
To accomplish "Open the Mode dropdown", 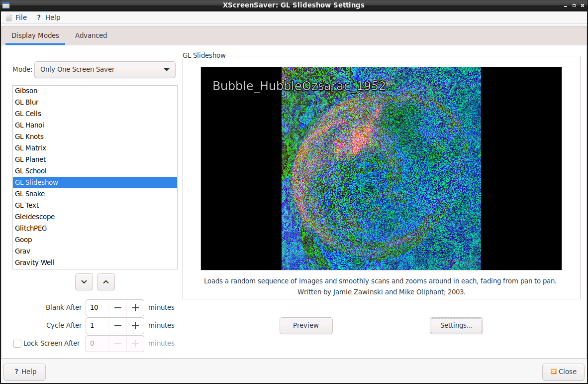I will tap(104, 70).
